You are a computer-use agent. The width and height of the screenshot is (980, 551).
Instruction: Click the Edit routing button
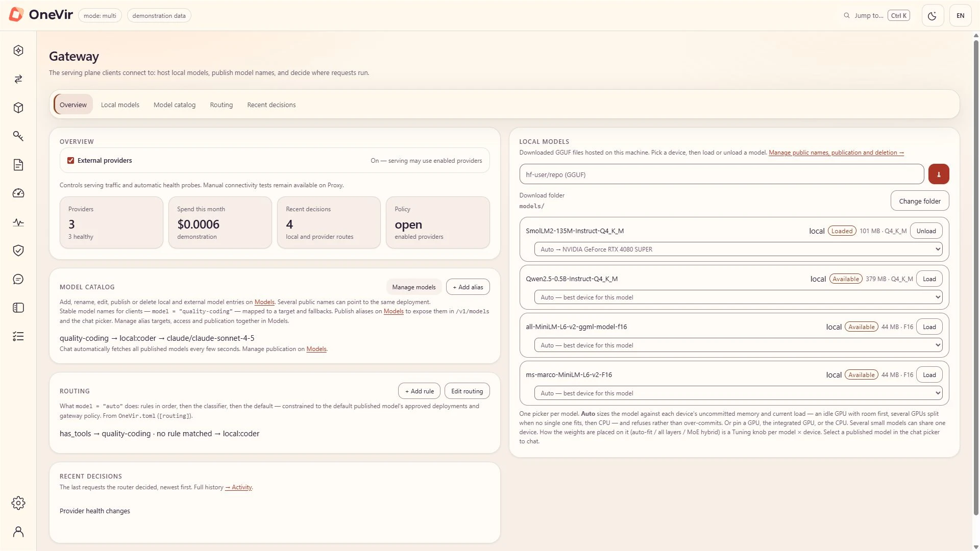tap(467, 391)
